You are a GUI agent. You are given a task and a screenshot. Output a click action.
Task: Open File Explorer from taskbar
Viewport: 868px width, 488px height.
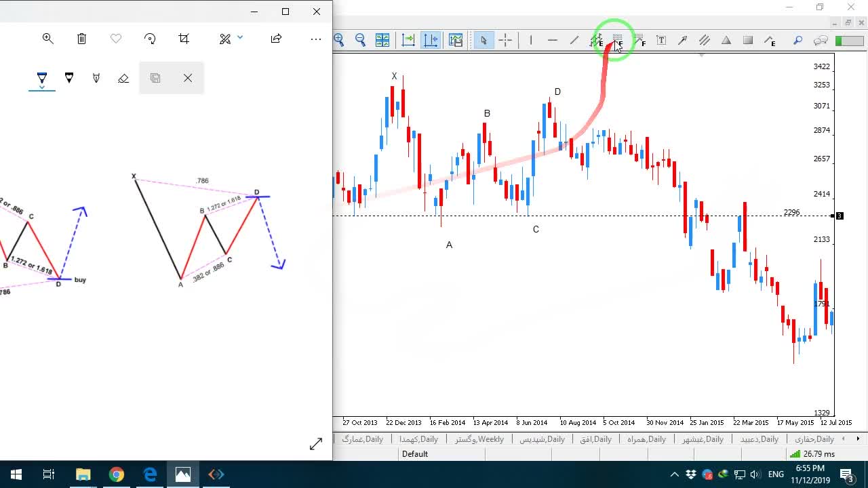(83, 474)
